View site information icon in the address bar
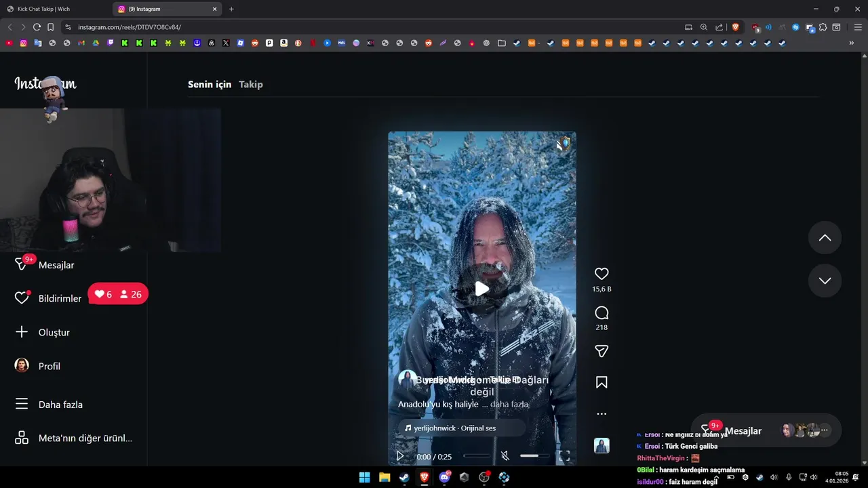 tap(68, 27)
